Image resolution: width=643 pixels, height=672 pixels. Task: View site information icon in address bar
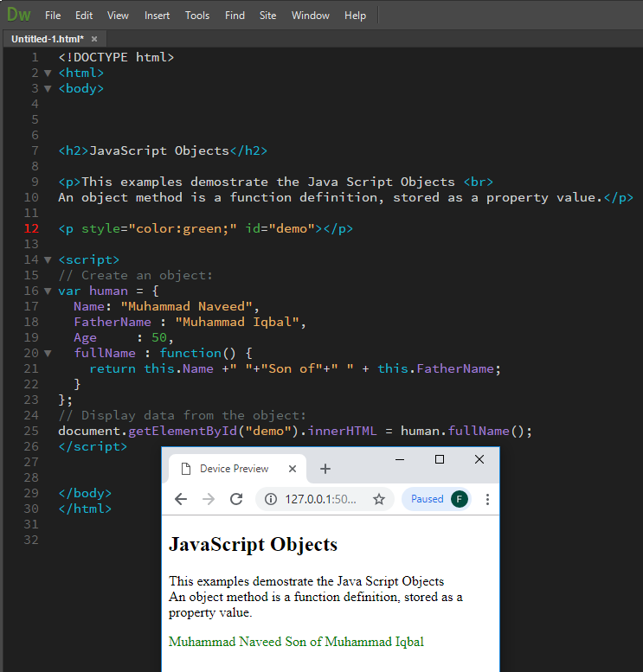pyautogui.click(x=271, y=499)
